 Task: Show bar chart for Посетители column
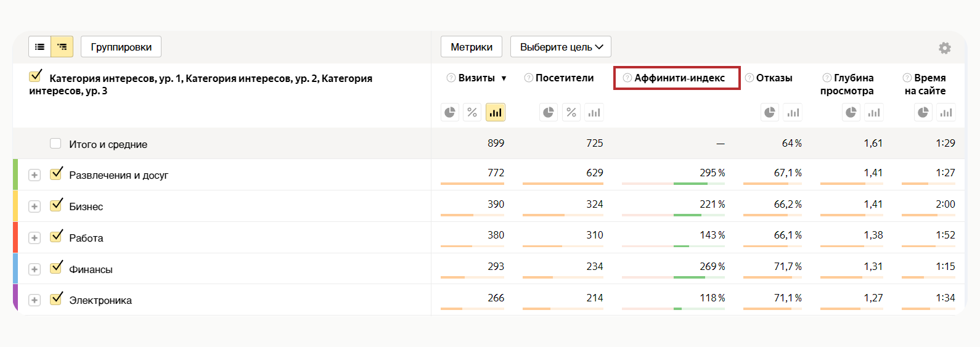[x=594, y=112]
